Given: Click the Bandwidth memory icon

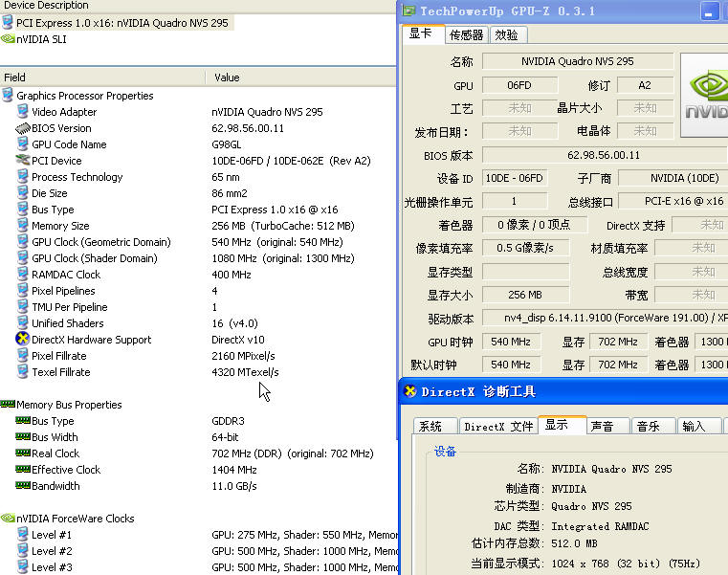Looking at the screenshot, I should (23, 485).
